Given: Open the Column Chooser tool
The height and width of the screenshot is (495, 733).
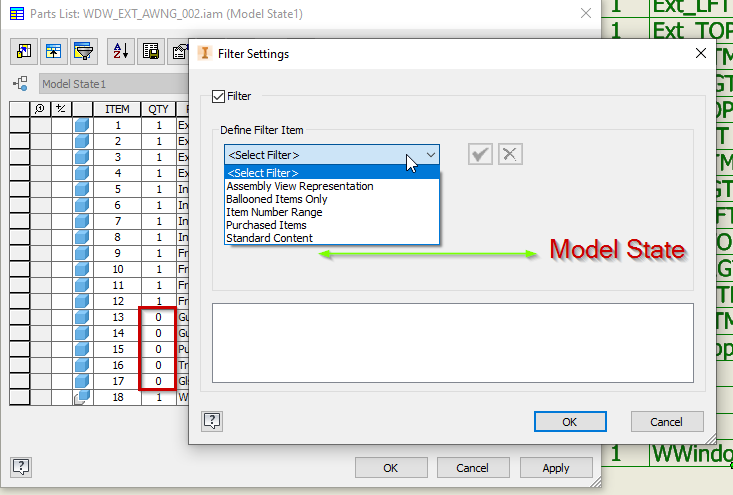Looking at the screenshot, I should [24, 51].
